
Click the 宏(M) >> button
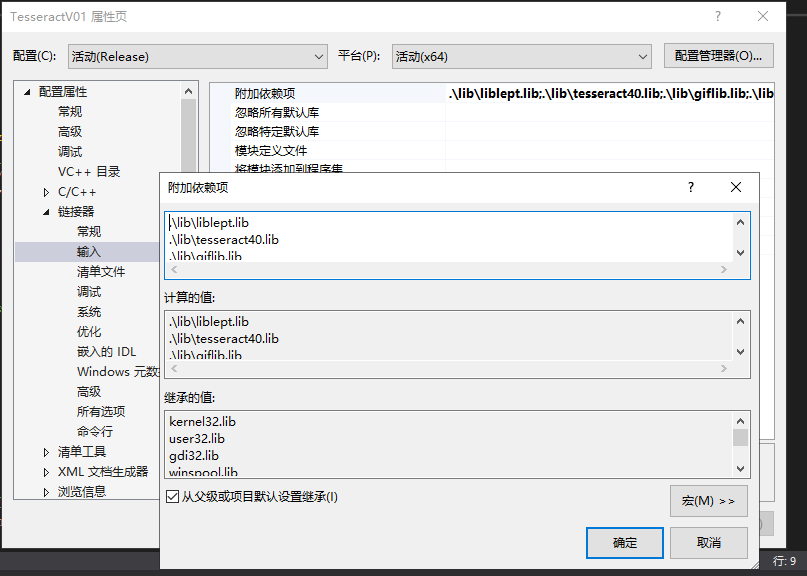click(709, 500)
